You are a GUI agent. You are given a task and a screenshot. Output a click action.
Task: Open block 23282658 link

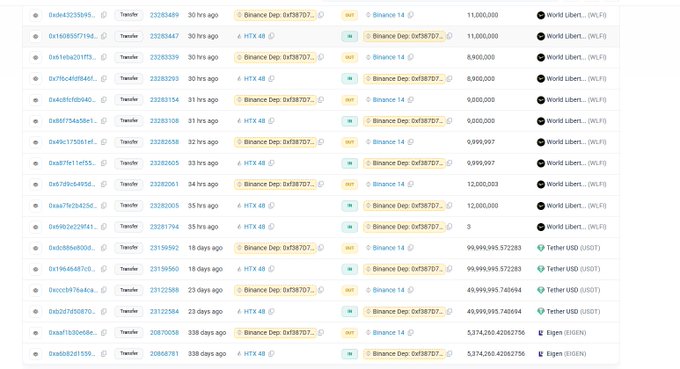click(164, 142)
